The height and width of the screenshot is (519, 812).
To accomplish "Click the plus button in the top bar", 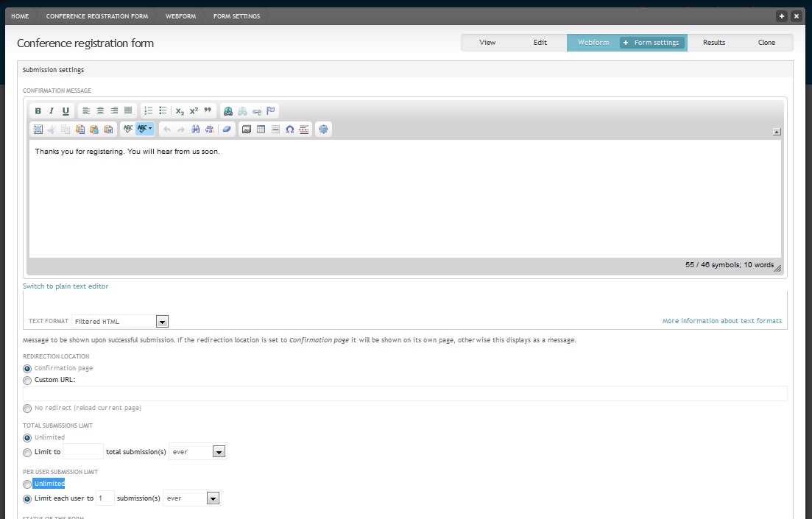I will pos(781,16).
